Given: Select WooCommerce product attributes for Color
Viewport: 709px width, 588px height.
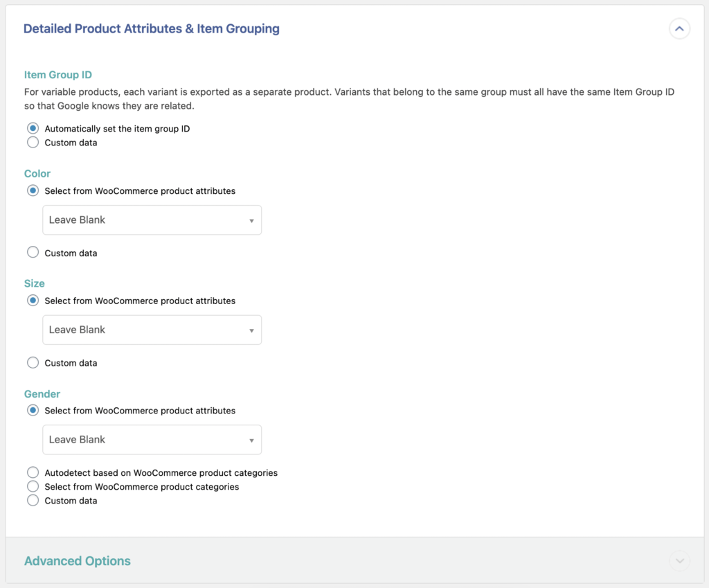Looking at the screenshot, I should [x=33, y=190].
